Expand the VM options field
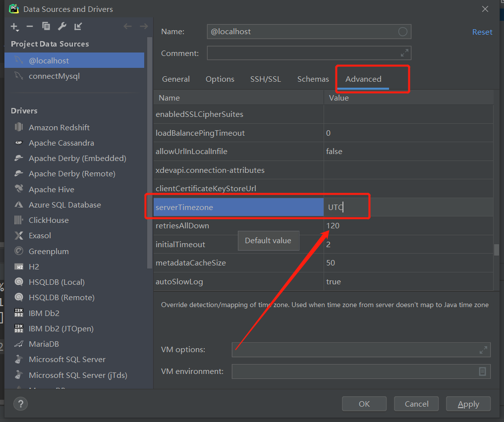 (483, 350)
